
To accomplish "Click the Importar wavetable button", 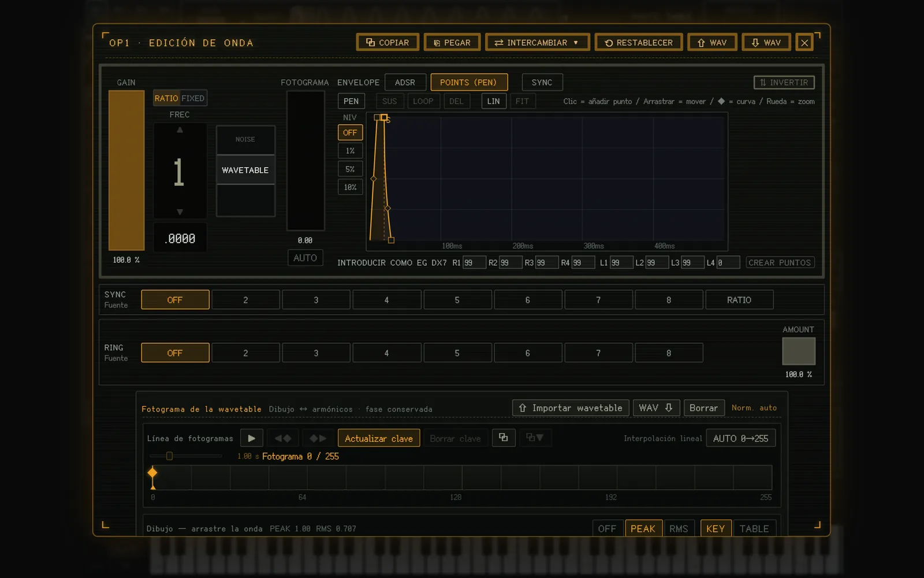I will pyautogui.click(x=571, y=408).
